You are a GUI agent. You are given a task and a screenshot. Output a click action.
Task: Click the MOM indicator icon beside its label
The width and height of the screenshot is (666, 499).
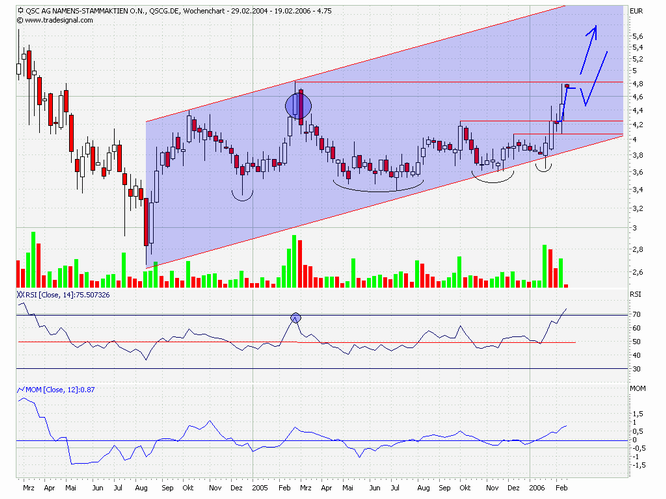click(21, 389)
